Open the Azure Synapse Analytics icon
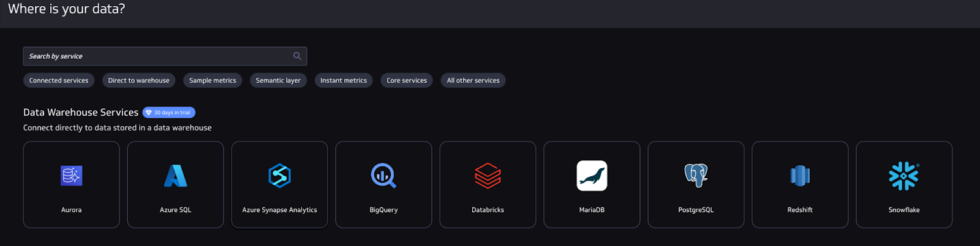 [279, 176]
